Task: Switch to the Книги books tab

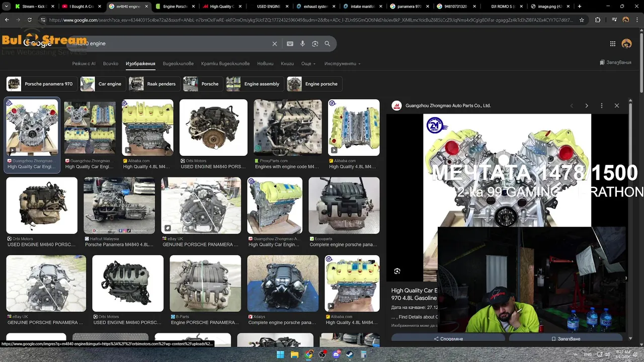Action: 287,64
